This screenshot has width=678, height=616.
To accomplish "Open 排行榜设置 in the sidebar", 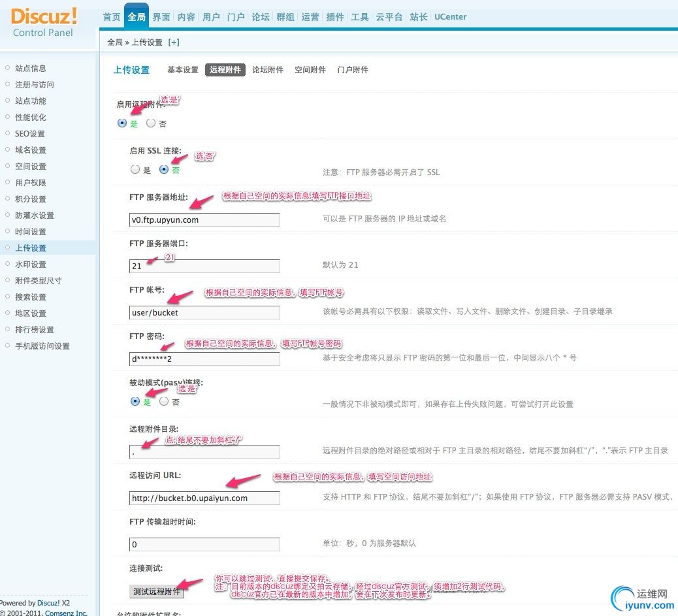I will 35,330.
